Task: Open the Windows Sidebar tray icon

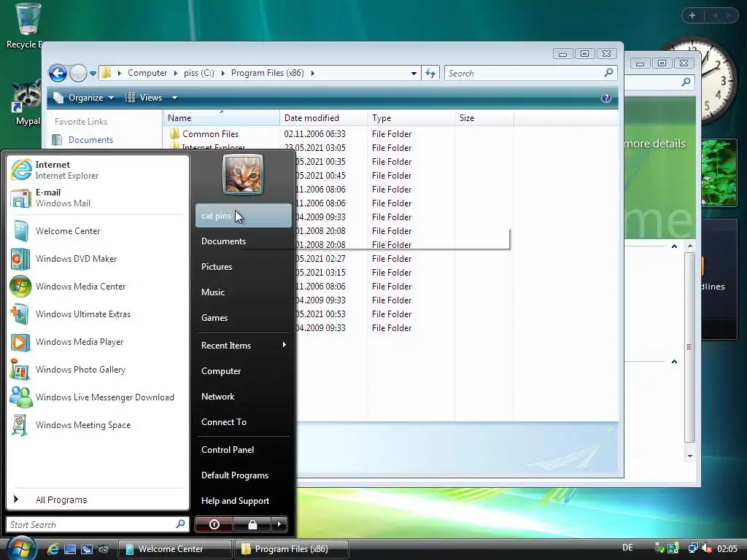Action: [x=673, y=548]
